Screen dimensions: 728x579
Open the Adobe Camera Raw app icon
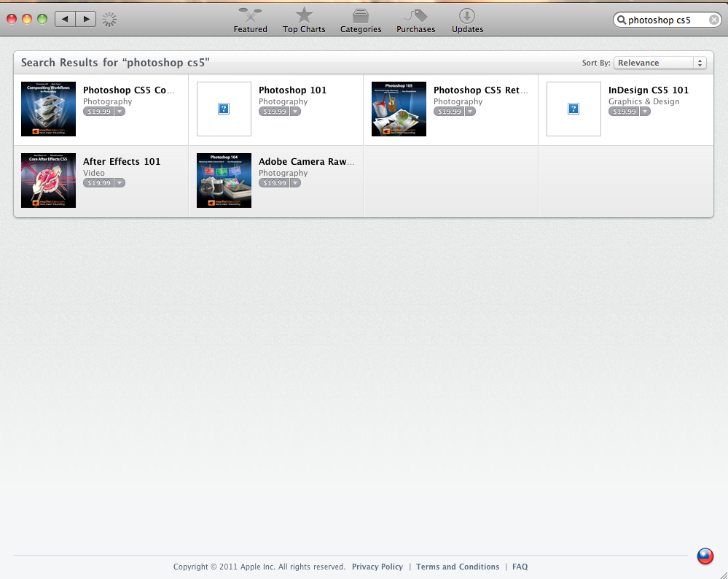click(x=224, y=180)
